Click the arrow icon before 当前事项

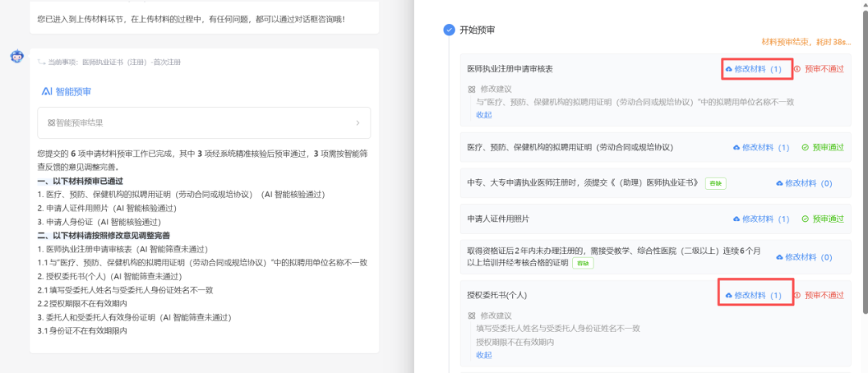(x=42, y=63)
